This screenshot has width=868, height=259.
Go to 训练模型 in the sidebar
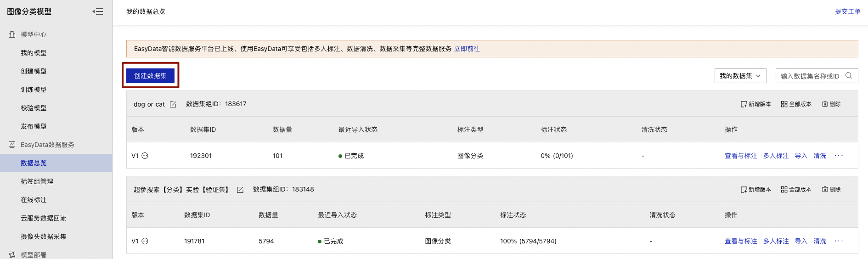(x=34, y=90)
